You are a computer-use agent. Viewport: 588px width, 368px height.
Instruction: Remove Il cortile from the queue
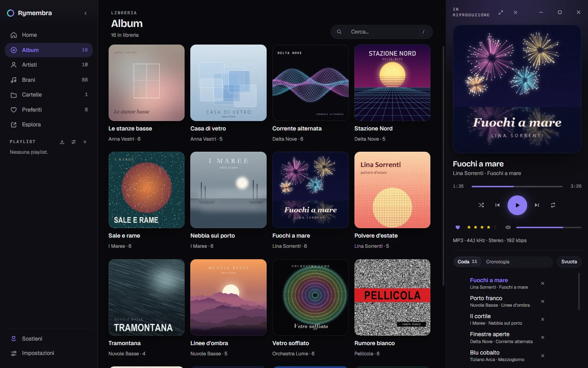[543, 319]
